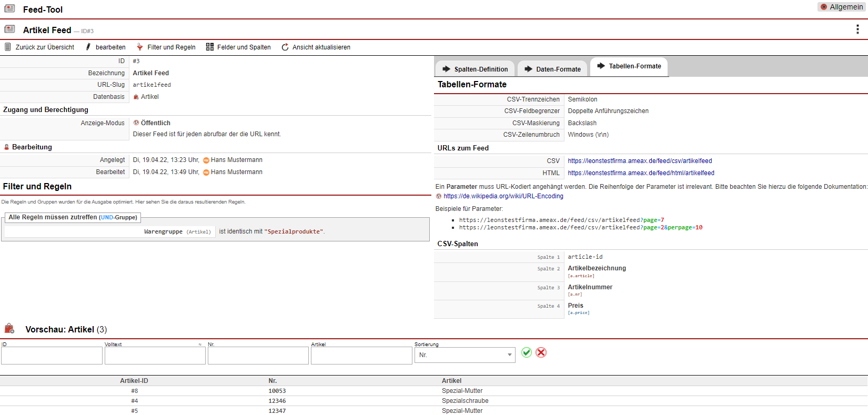
Task: Click the green checkmark apply filter icon
Action: tap(526, 352)
